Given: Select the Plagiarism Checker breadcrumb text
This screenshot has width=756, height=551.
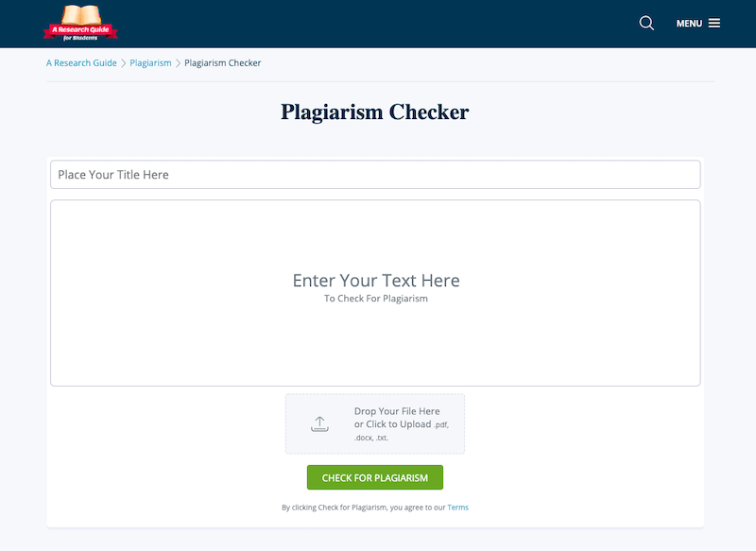Looking at the screenshot, I should [223, 63].
